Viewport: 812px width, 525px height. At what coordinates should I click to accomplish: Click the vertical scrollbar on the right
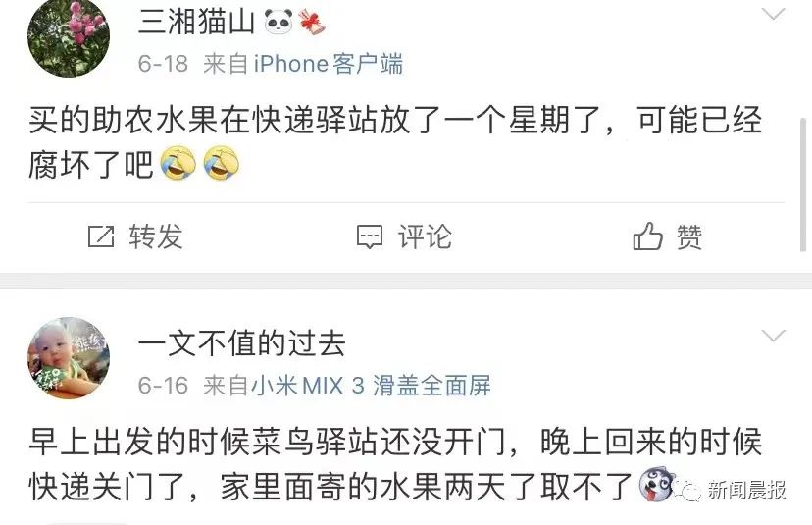pyautogui.click(x=803, y=185)
